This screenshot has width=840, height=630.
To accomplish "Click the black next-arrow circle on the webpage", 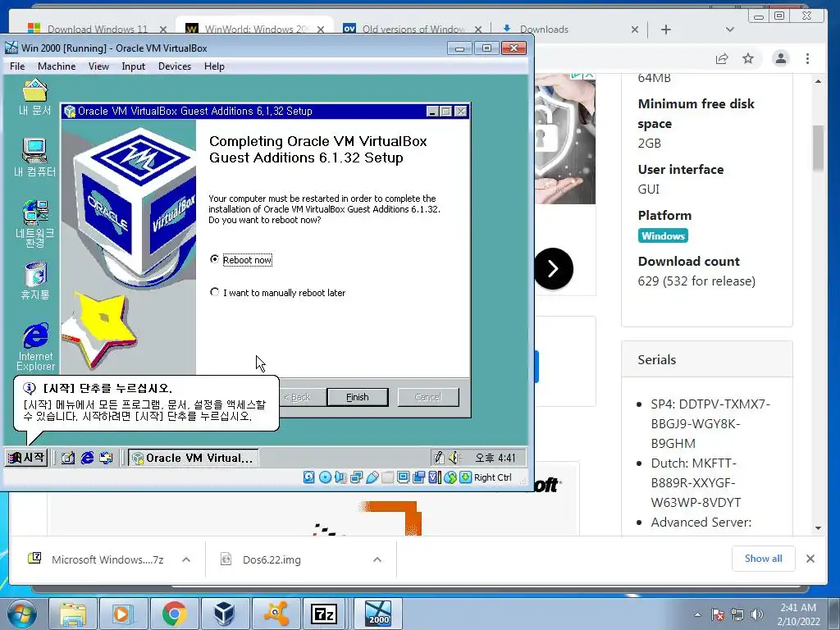I will [554, 268].
